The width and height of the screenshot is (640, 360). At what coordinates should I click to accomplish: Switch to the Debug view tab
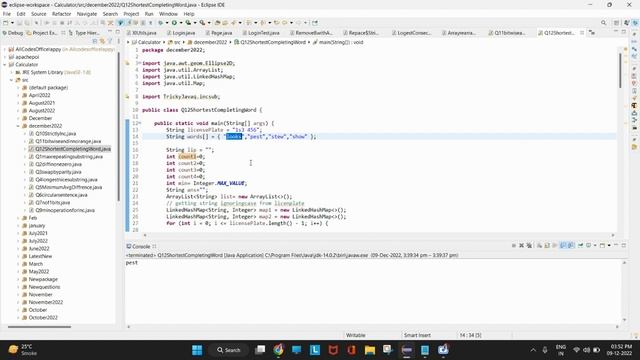[13, 33]
